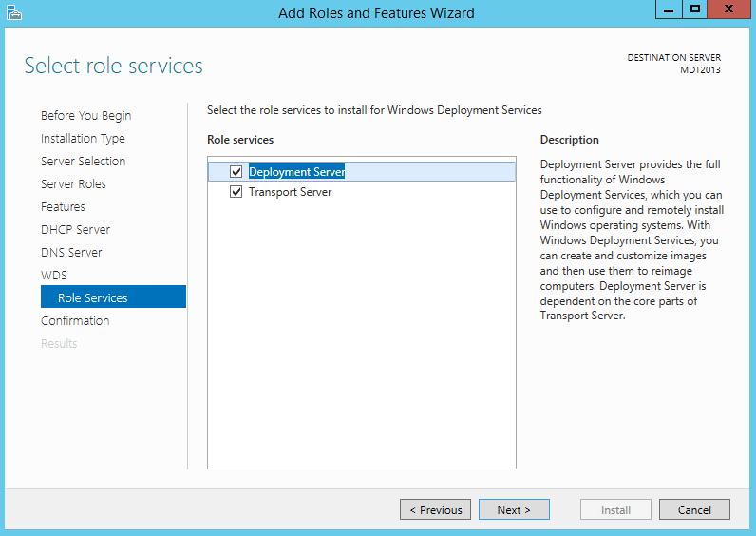
Task: Go to the WDS step
Action: (x=53, y=275)
